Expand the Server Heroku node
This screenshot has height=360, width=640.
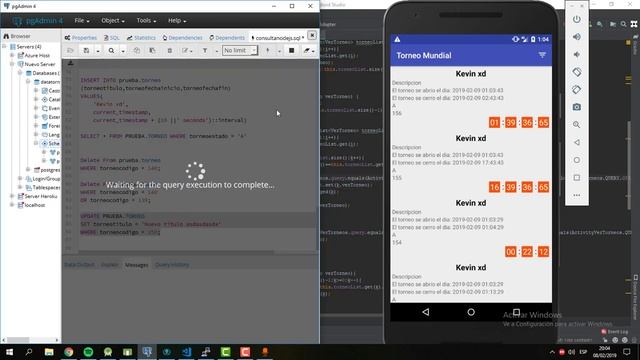click(x=12, y=196)
